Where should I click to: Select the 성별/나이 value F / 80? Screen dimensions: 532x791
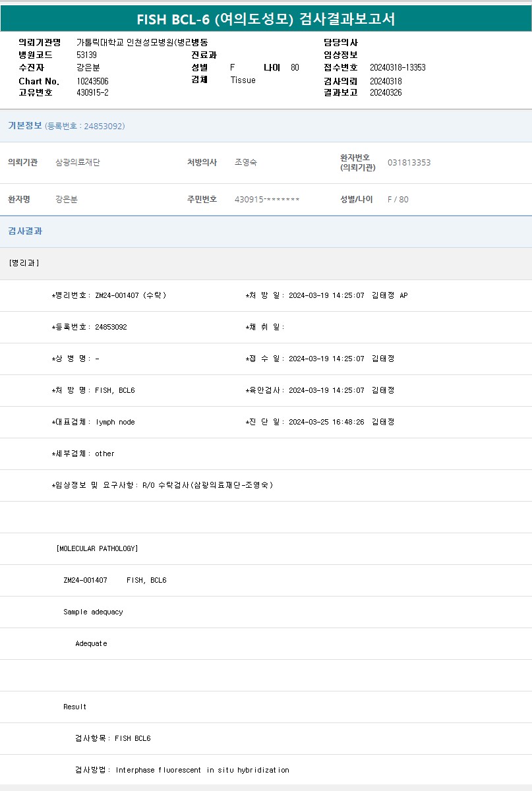[x=398, y=200]
